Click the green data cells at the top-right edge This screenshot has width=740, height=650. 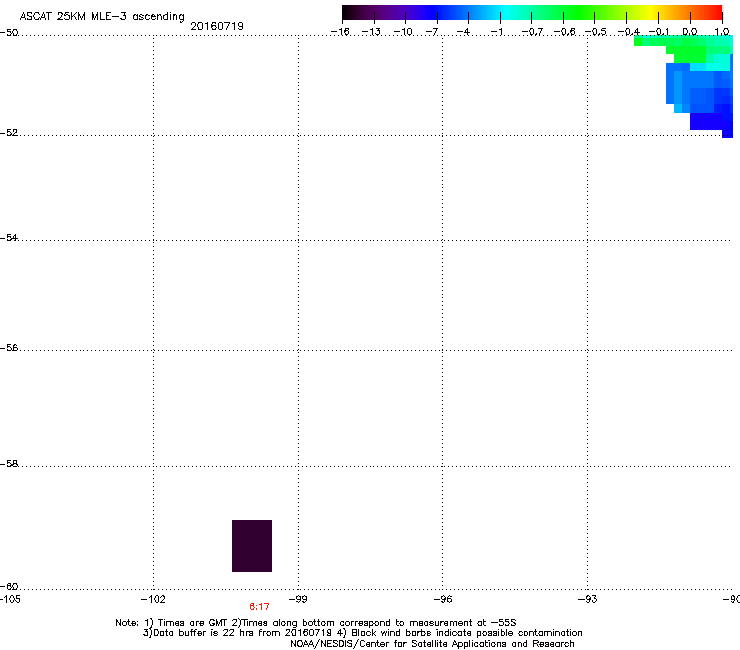point(684,47)
